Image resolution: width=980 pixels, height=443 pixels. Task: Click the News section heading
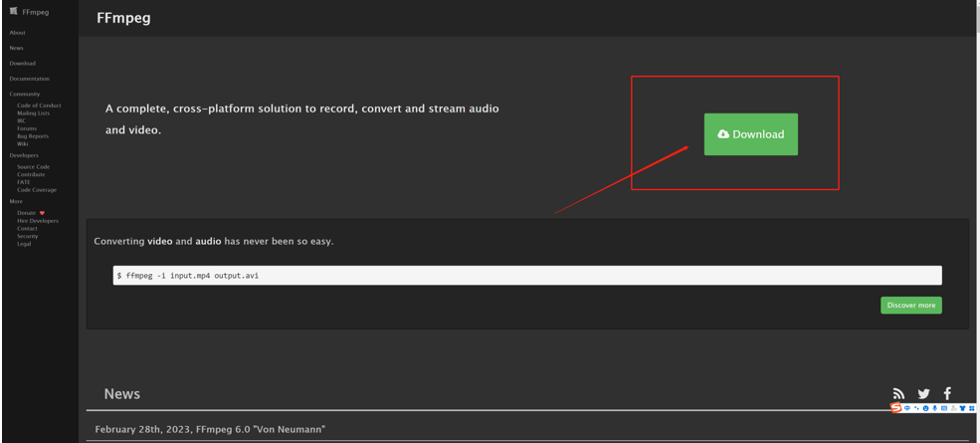121,393
